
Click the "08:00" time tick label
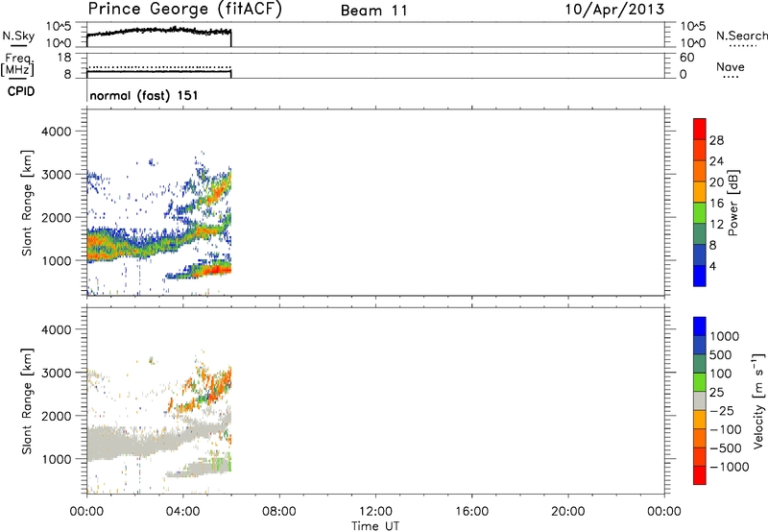click(279, 512)
